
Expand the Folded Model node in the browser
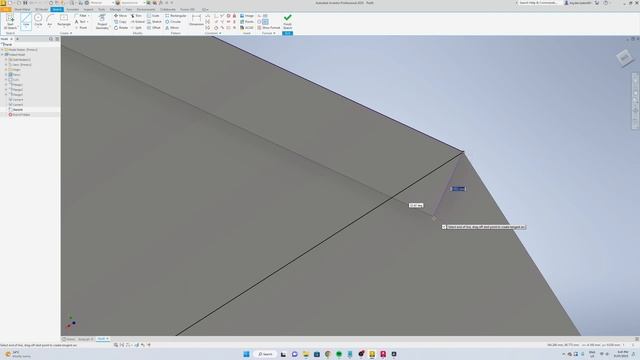pos(2,55)
